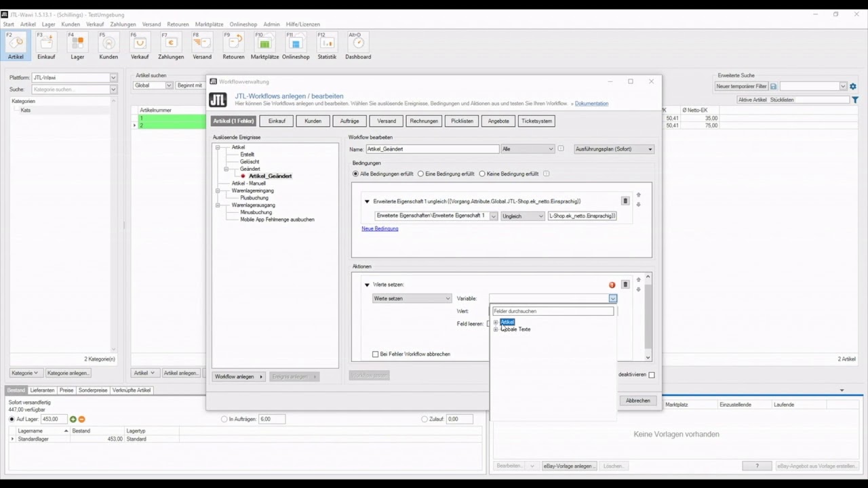
Task: Open the Einkauf workflow tab
Action: point(277,121)
